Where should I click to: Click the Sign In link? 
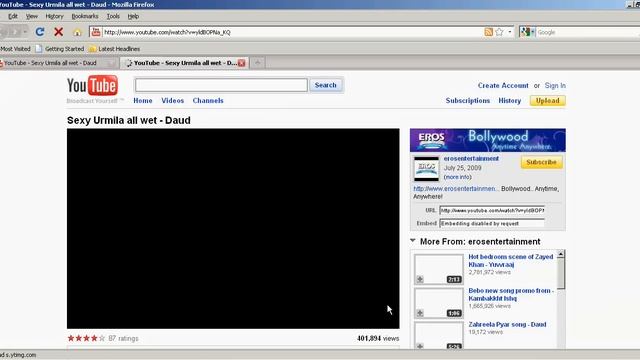555,85
